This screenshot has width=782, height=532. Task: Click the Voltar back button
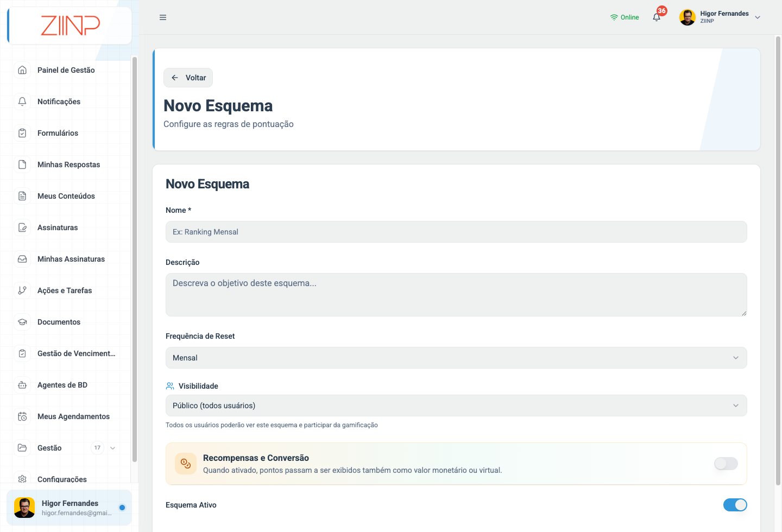point(188,78)
